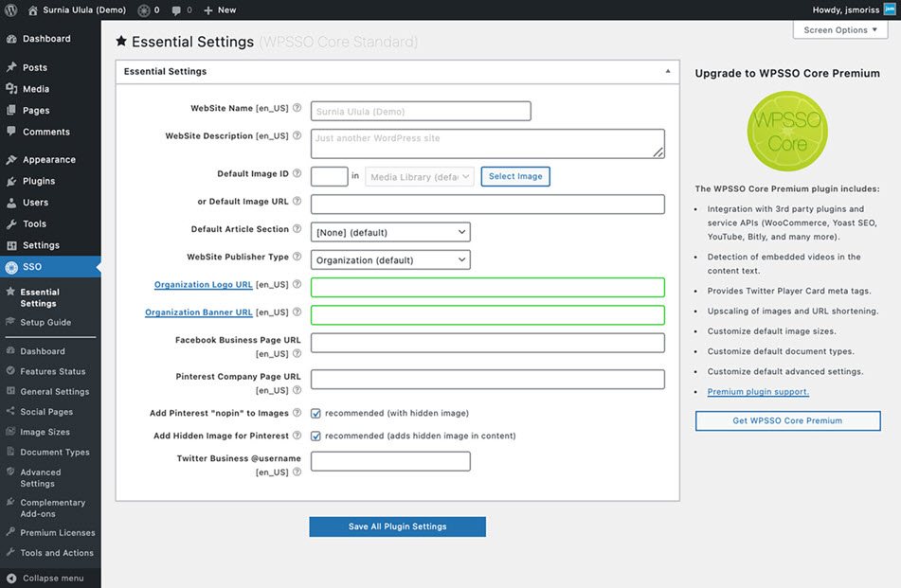The height and width of the screenshot is (588, 901).
Task: Click the Organization Banner URL input field
Action: [488, 314]
